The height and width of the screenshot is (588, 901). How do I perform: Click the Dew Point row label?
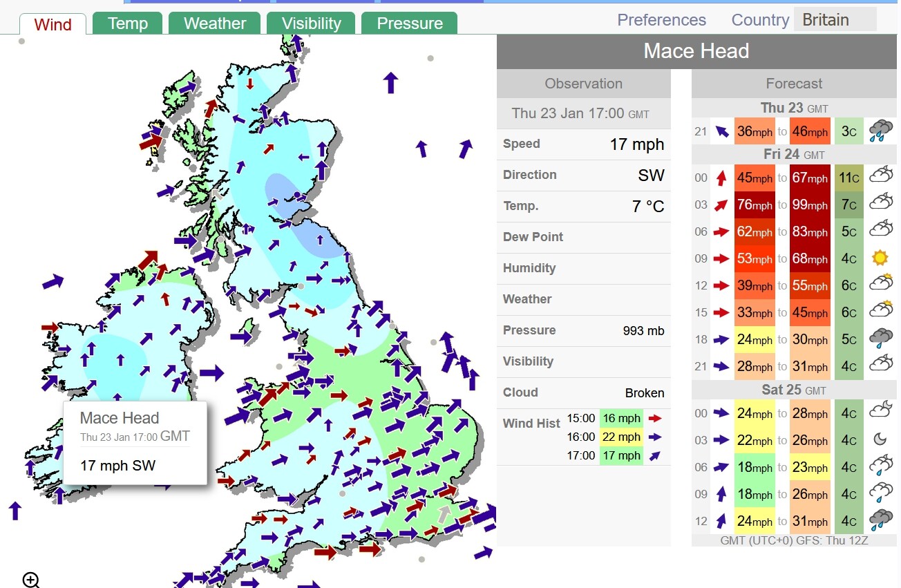533,237
